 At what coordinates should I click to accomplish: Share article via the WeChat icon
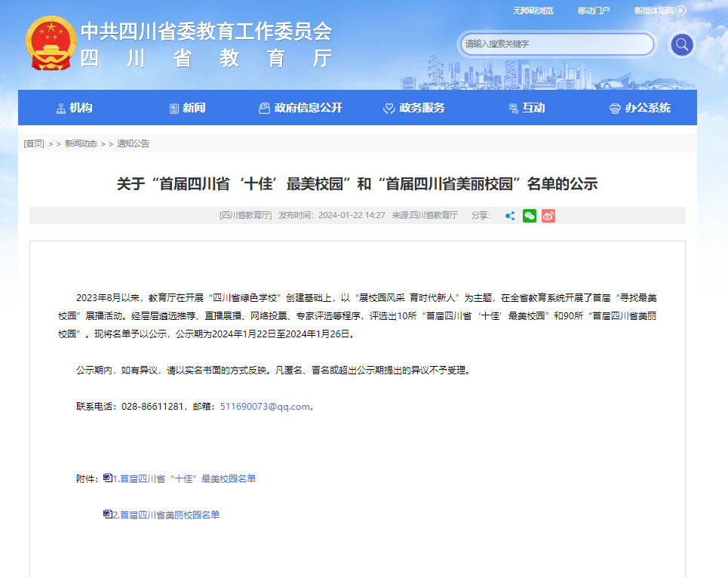[x=530, y=216]
